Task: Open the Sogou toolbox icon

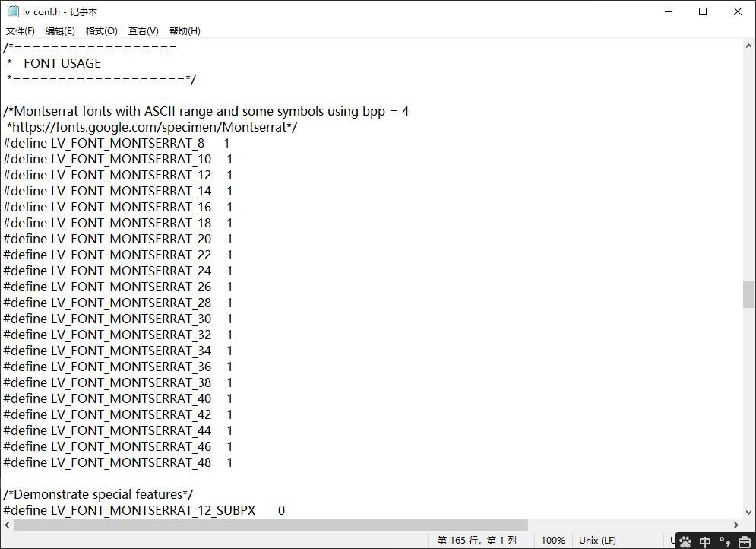Action: (x=745, y=541)
